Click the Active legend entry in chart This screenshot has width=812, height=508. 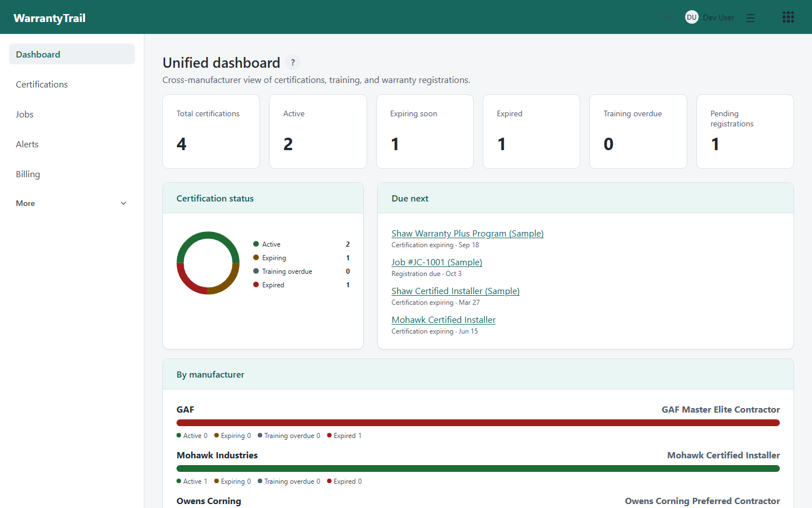[x=302, y=244]
